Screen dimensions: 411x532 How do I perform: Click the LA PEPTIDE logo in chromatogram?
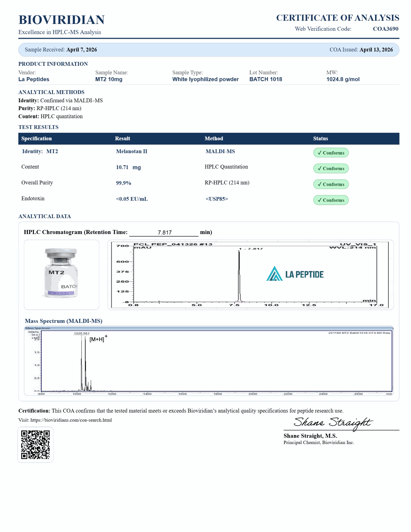(295, 273)
